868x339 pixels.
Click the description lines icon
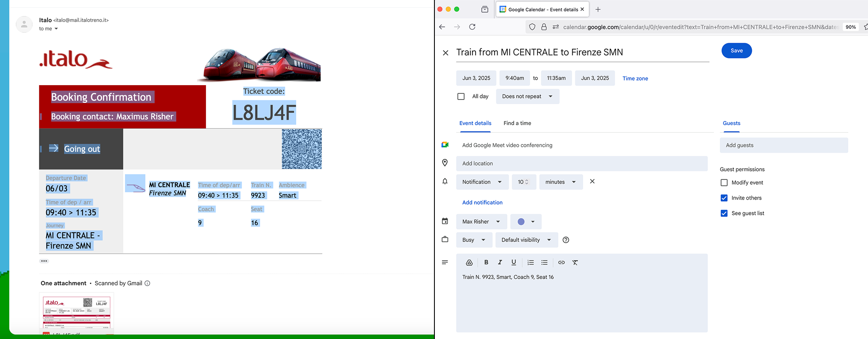(445, 262)
